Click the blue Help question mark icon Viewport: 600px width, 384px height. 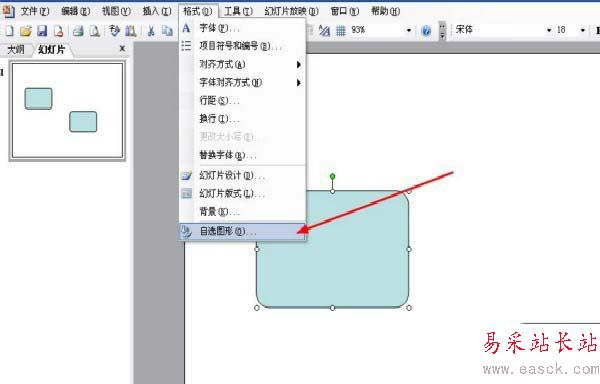(x=426, y=31)
